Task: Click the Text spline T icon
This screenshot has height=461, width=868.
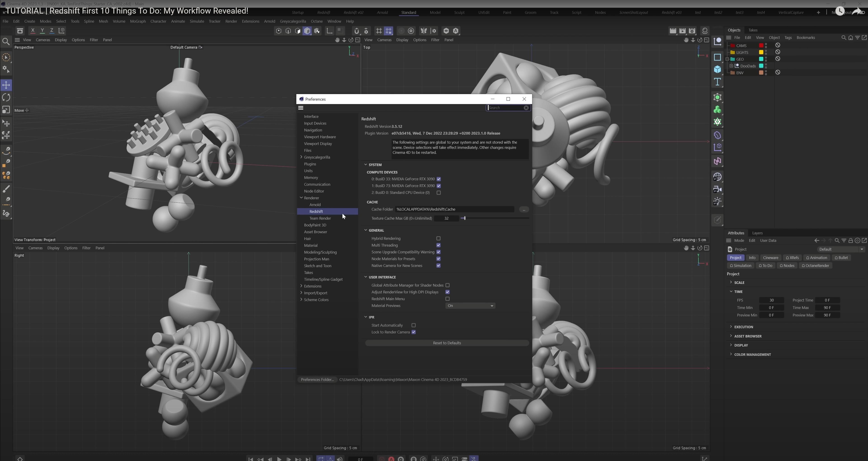Action: [717, 82]
